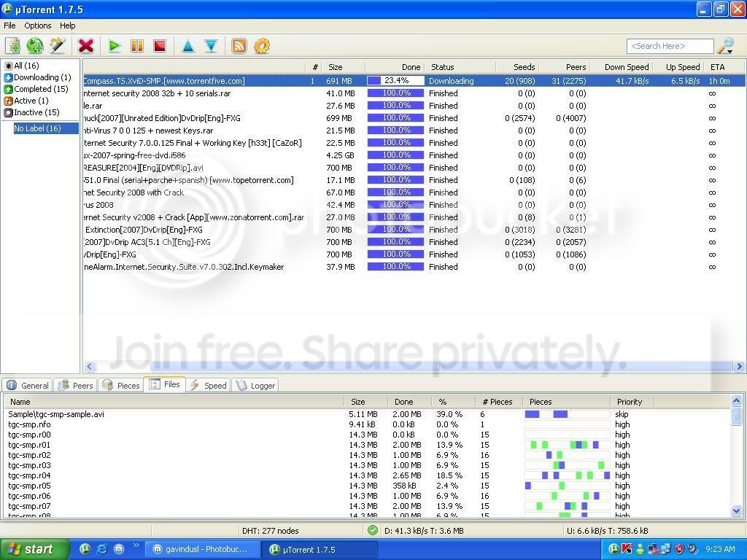Click in the Search Here field
The height and width of the screenshot is (560, 747).
pos(670,46)
